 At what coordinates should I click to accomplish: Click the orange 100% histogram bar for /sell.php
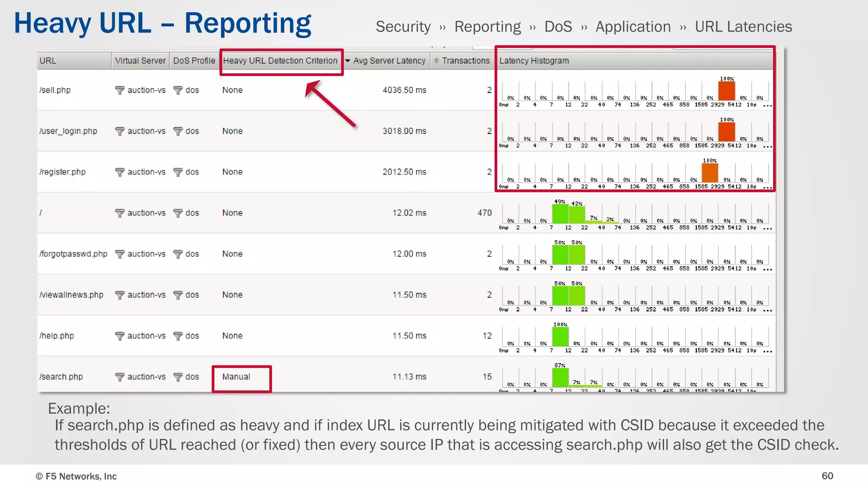tap(726, 91)
